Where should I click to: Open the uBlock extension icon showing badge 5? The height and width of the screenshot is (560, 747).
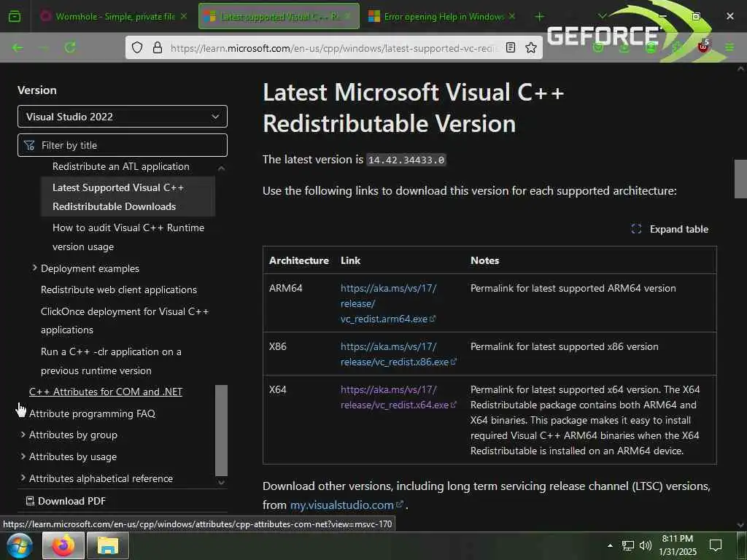703,46
